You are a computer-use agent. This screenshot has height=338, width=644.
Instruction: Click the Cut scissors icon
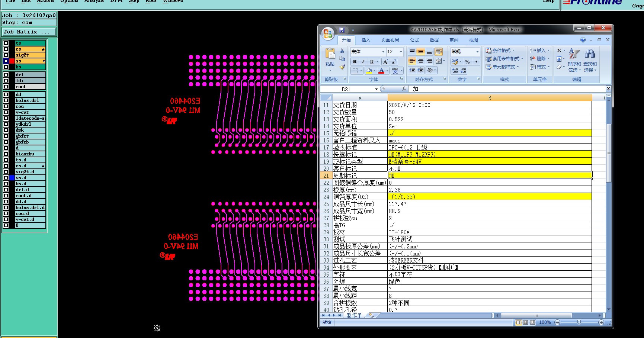click(x=342, y=51)
